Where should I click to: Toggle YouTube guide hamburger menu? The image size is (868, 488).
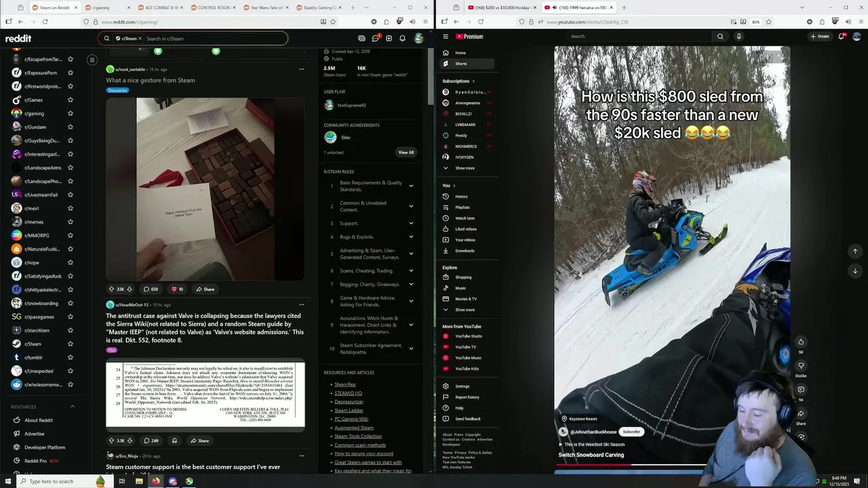click(x=446, y=37)
